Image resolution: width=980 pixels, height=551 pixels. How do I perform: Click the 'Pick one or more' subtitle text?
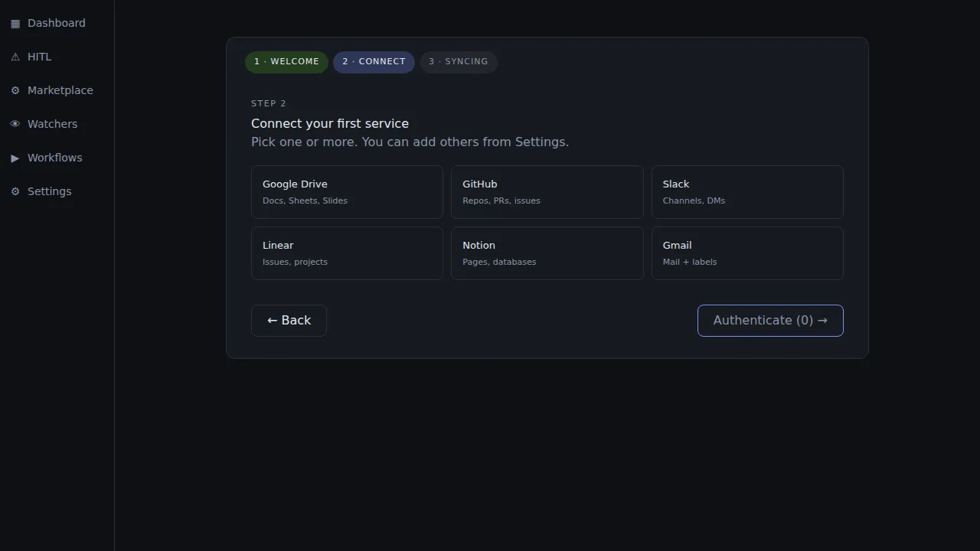click(x=410, y=142)
